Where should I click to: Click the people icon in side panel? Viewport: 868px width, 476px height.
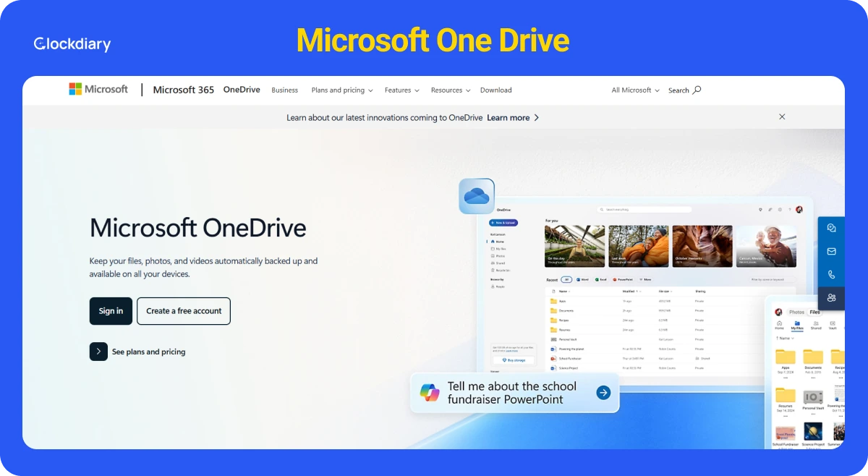coord(832,297)
